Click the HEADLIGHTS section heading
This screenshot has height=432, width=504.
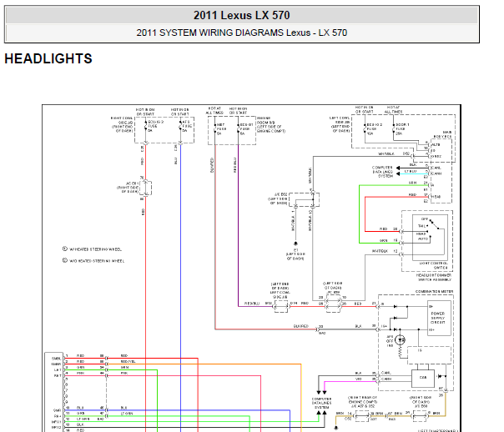(x=48, y=58)
